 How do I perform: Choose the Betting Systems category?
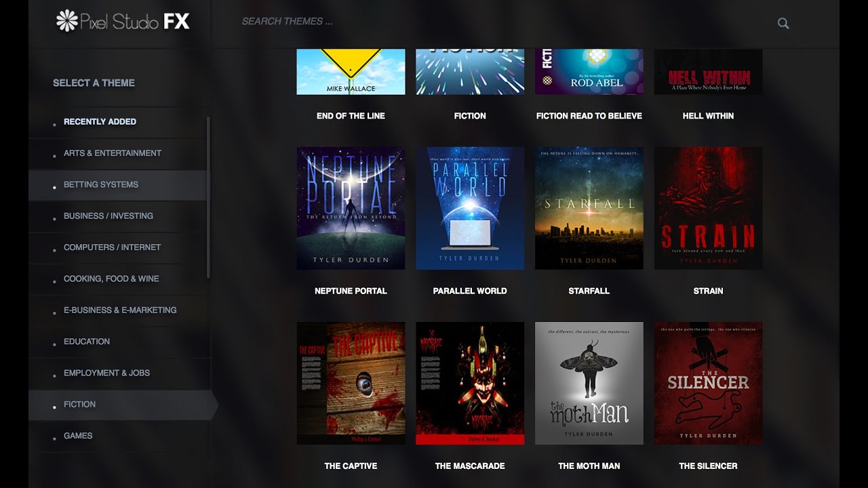(x=119, y=184)
